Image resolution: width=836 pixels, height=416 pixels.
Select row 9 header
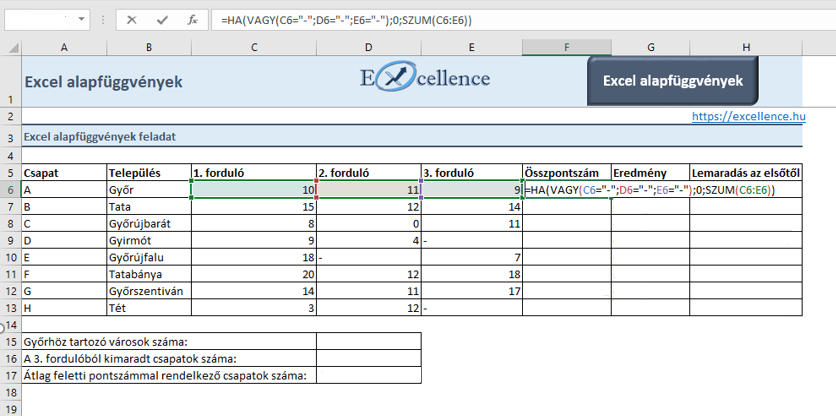point(11,241)
